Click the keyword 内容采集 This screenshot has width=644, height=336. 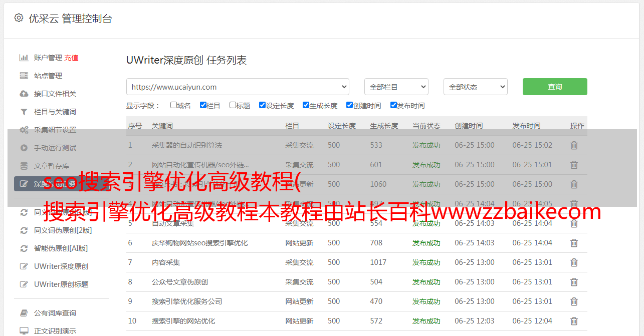point(166,262)
